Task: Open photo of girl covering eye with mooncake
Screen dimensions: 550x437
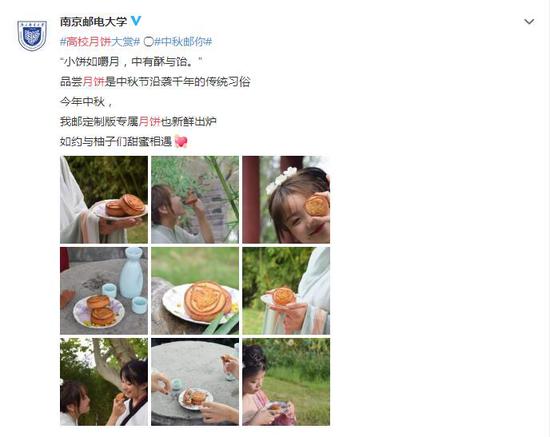Action: tap(286, 200)
